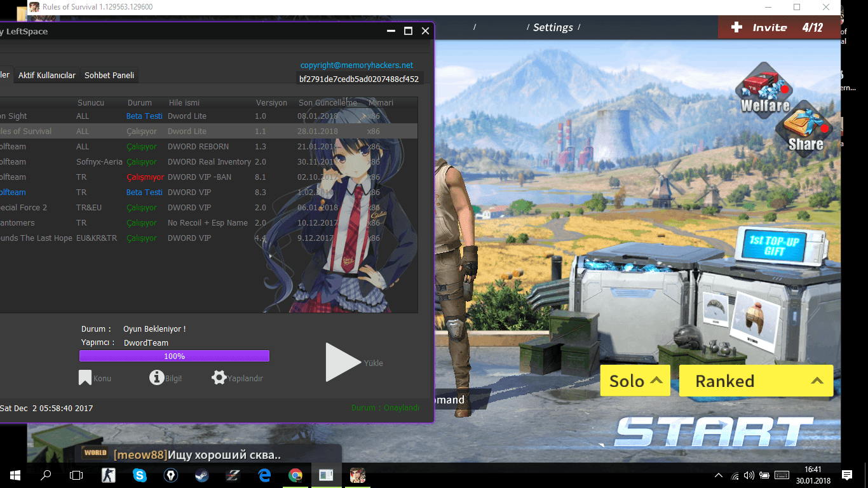Click the DwordTeam creator name

(146, 342)
